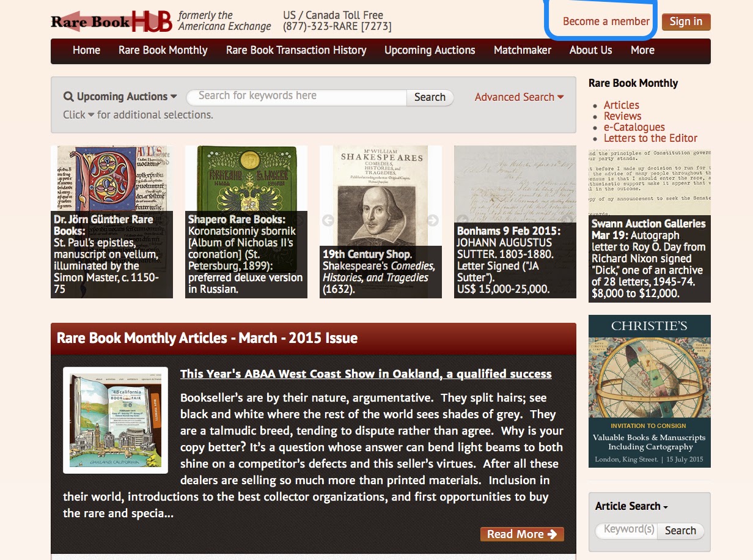
Task: Open Swann Auction Galleries Nixon letter item
Action: tap(650, 226)
